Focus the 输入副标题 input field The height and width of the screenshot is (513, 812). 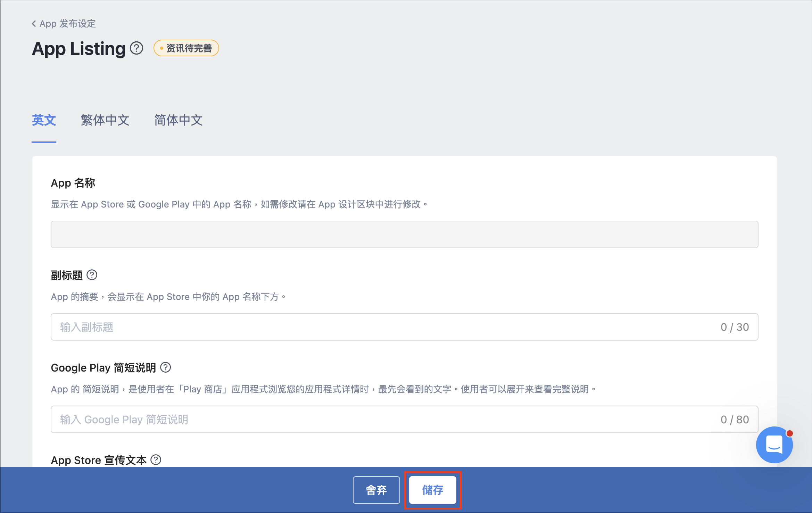pos(404,327)
